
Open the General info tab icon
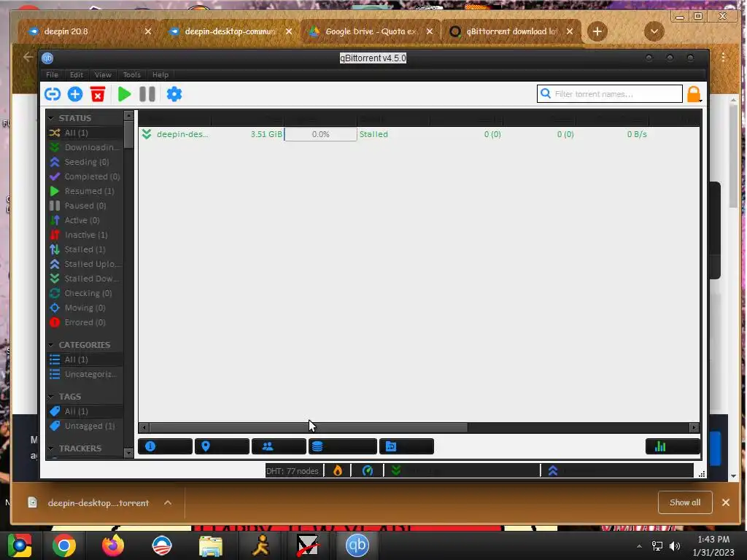166,446
